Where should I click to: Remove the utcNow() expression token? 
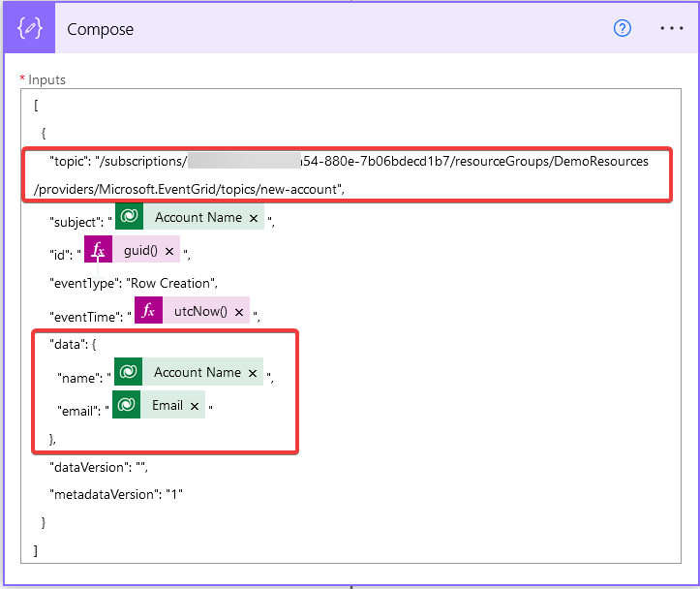[239, 312]
